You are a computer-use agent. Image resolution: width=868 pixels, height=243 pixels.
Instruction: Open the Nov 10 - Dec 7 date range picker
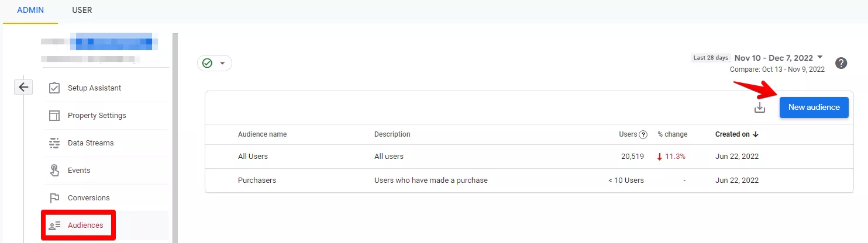[779, 58]
